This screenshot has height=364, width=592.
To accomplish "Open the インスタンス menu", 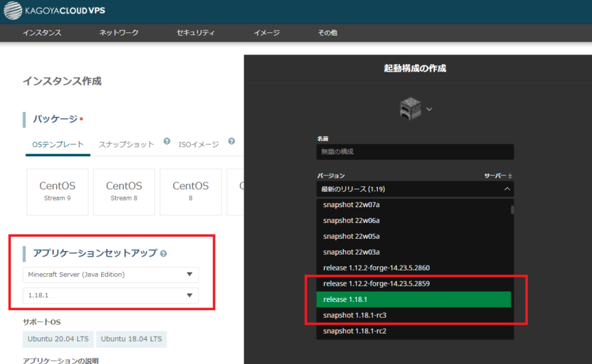I will 42,33.
